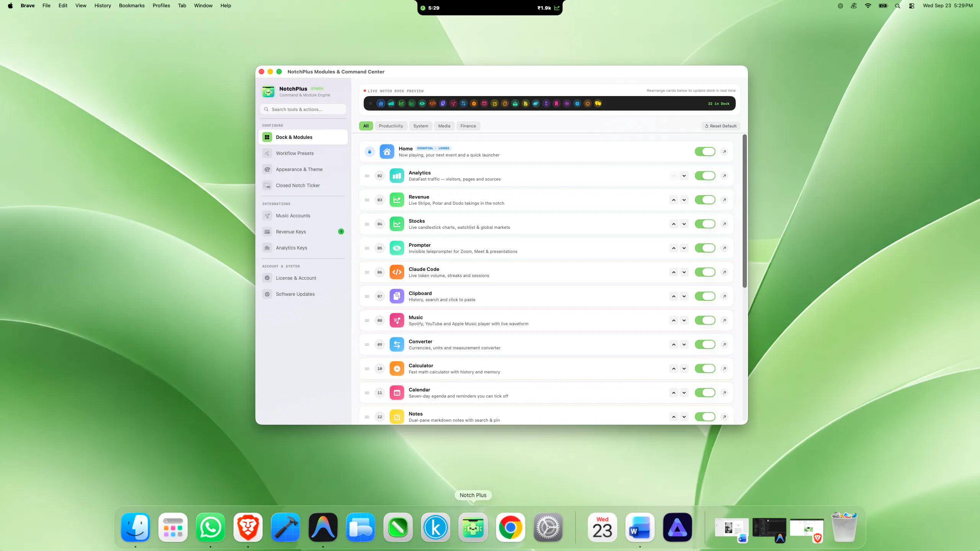Click the hourglass icon in dock preview
Viewport: 980px width, 551px height.
(x=546, y=103)
